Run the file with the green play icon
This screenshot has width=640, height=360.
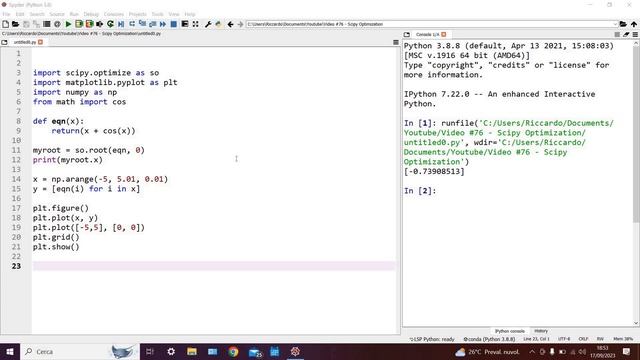pyautogui.click(x=68, y=24)
